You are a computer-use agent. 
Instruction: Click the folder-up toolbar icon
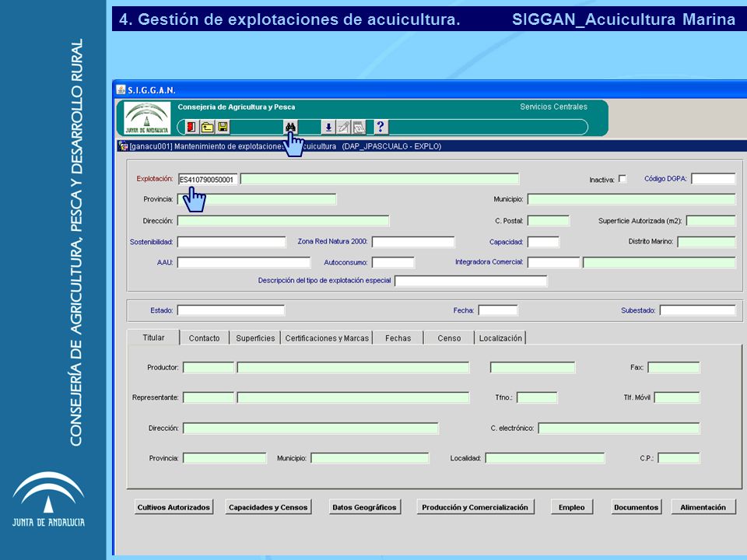(207, 127)
